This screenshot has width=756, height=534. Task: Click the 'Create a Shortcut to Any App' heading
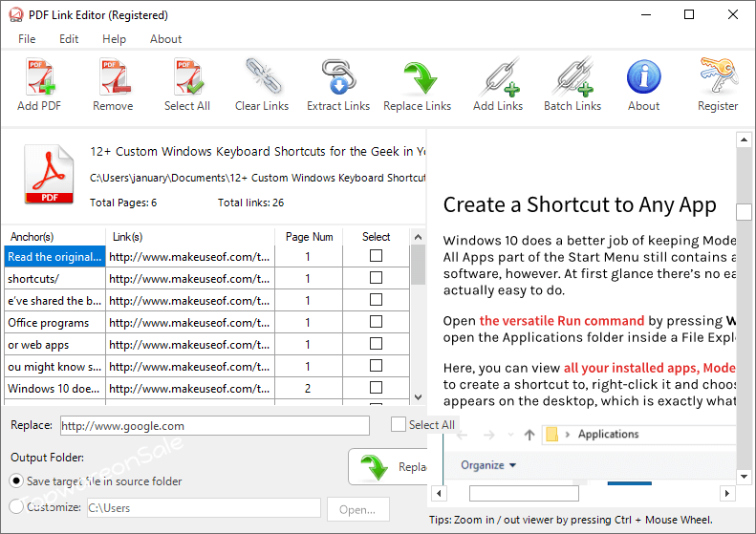(579, 205)
